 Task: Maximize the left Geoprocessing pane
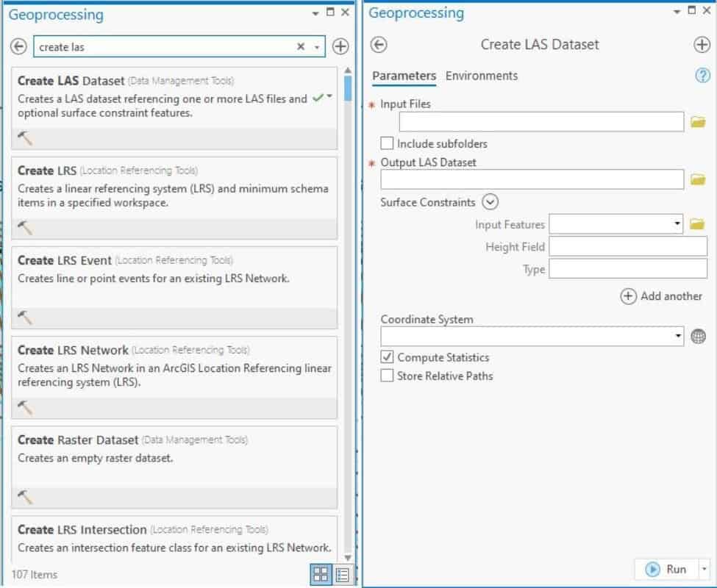coord(330,12)
